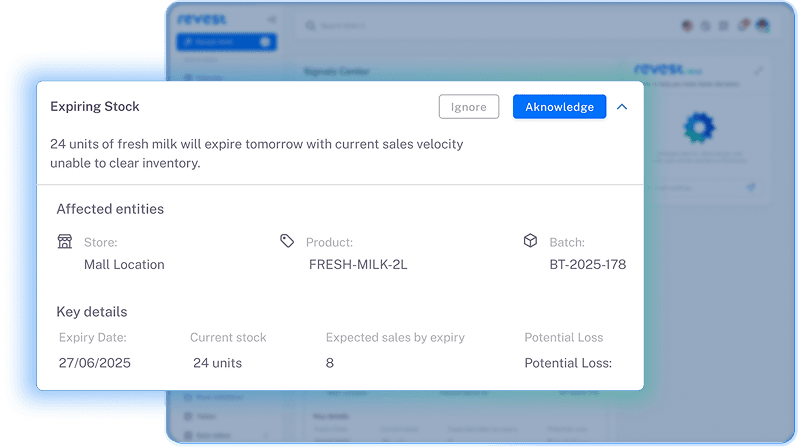
Task: Click the Ignore button
Action: coord(468,107)
